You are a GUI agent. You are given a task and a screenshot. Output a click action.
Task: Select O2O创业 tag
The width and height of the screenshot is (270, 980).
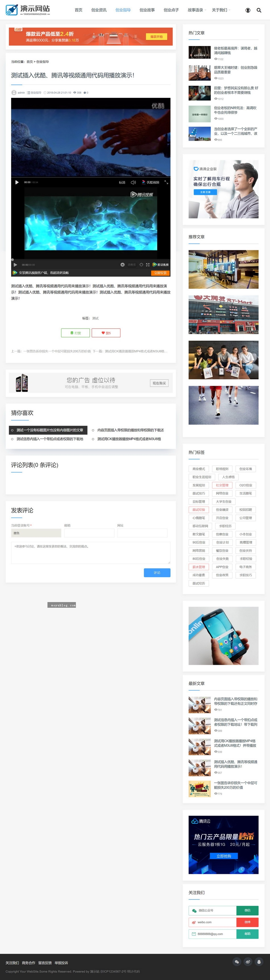tap(246, 485)
